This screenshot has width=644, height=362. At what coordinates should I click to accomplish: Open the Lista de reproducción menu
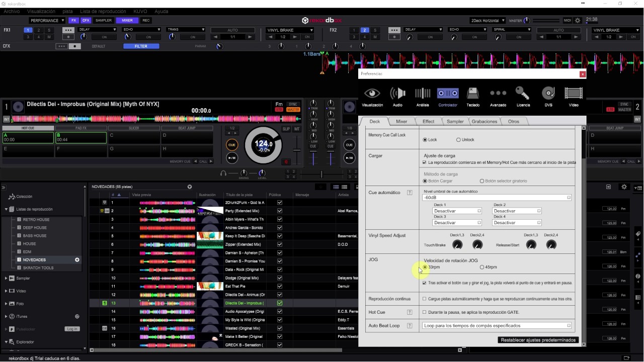pyautogui.click(x=103, y=11)
